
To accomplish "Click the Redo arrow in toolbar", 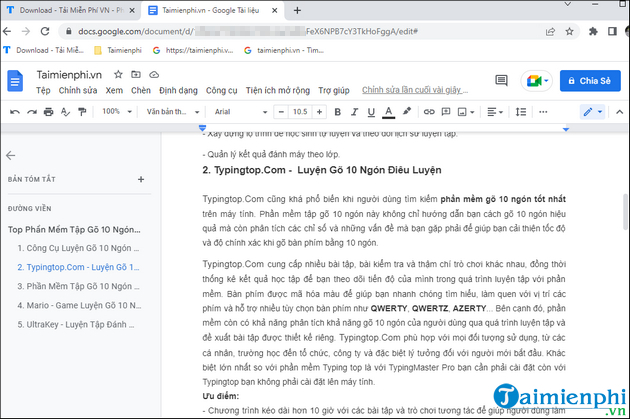I will click(32, 112).
